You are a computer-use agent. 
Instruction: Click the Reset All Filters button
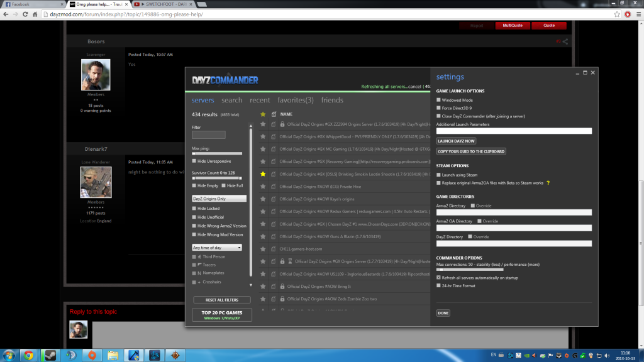(x=221, y=300)
